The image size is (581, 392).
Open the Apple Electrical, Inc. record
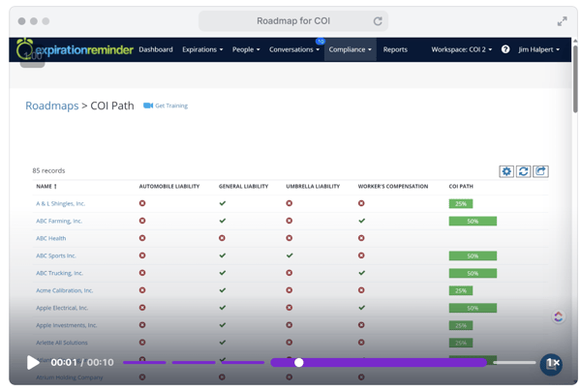pos(62,308)
